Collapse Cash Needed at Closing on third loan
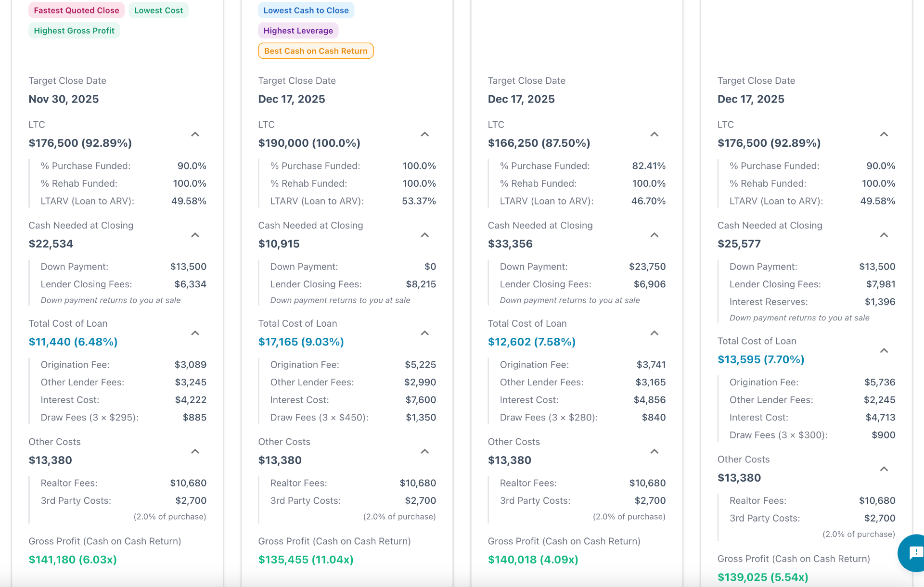Viewport: 924px width, 587px height. 654,235
